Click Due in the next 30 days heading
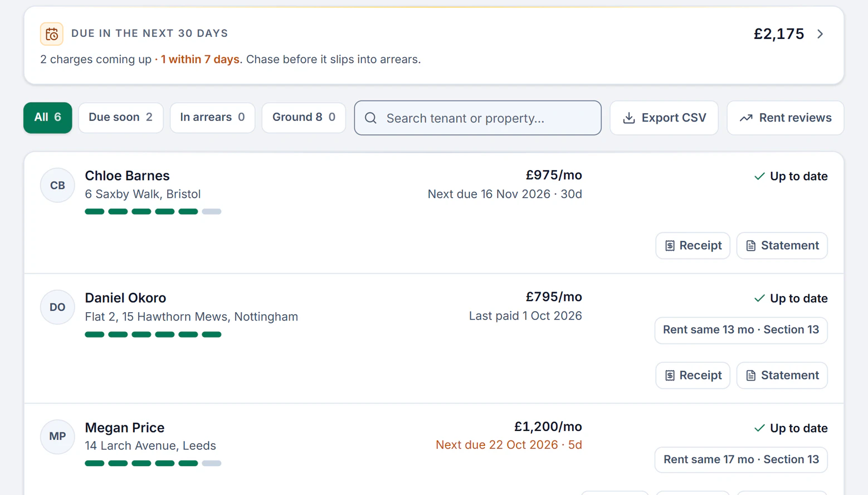The height and width of the screenshot is (495, 868). [150, 33]
